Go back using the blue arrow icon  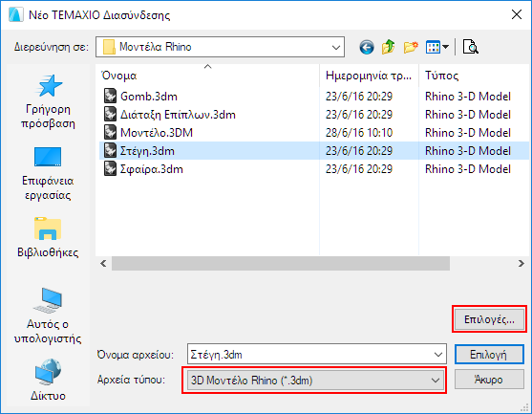click(x=367, y=47)
